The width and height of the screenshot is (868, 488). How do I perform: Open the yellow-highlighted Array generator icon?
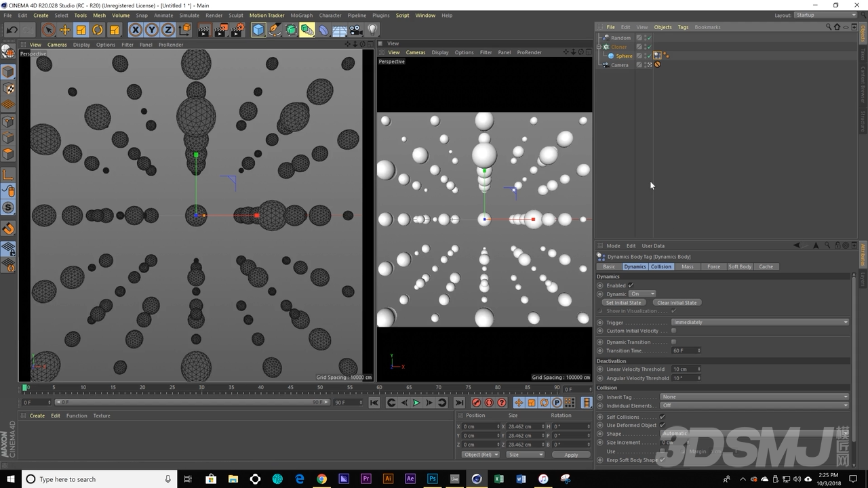click(307, 30)
